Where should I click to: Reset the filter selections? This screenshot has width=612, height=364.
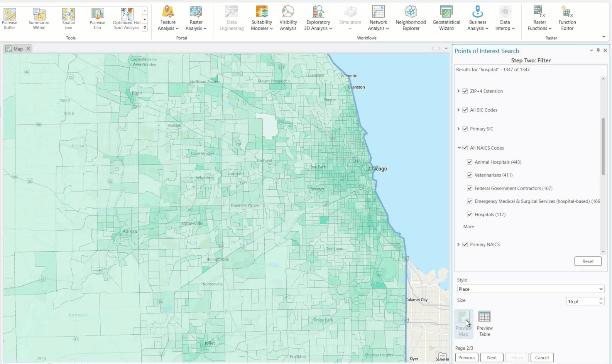point(588,261)
